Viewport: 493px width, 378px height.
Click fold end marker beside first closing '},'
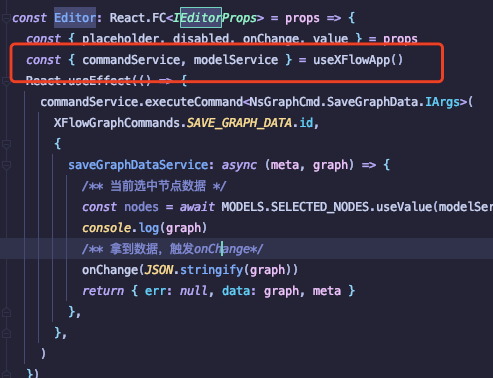point(6,312)
